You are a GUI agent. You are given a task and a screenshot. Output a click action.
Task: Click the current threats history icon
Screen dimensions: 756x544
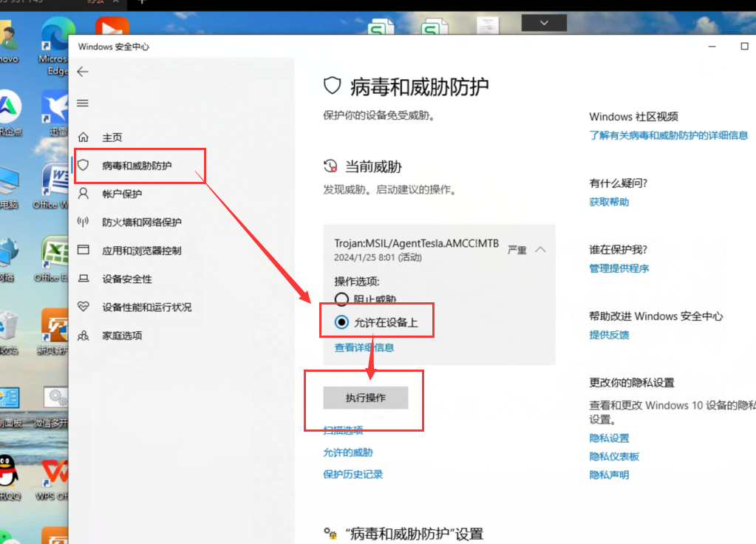click(x=330, y=166)
